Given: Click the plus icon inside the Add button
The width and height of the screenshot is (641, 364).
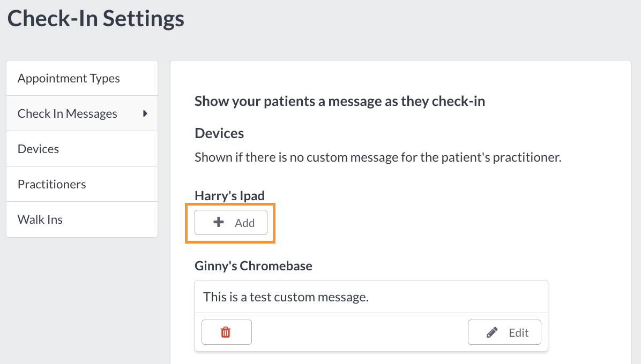Looking at the screenshot, I should click(x=218, y=222).
